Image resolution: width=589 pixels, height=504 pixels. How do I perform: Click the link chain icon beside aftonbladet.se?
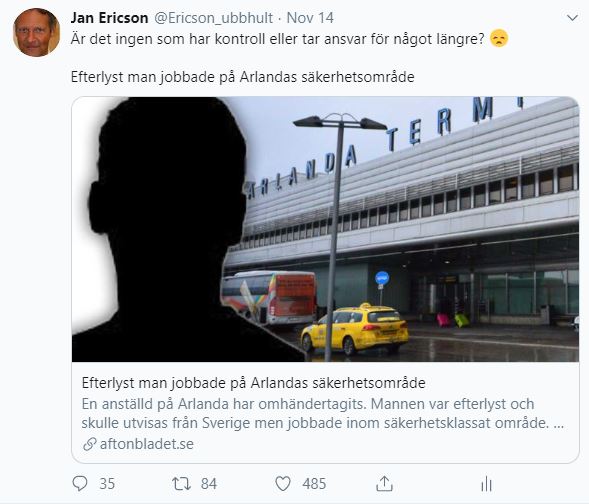click(90, 444)
